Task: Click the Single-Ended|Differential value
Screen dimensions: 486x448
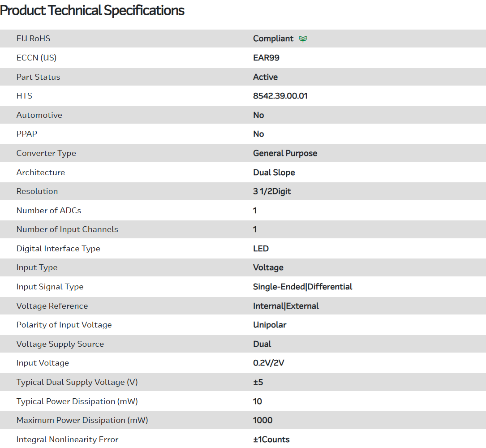Action: 302,287
